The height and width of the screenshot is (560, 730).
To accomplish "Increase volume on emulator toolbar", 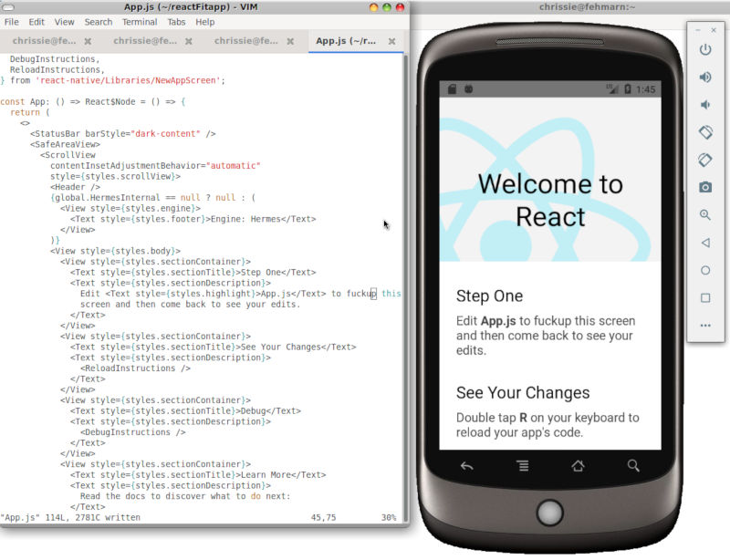I will pyautogui.click(x=705, y=77).
